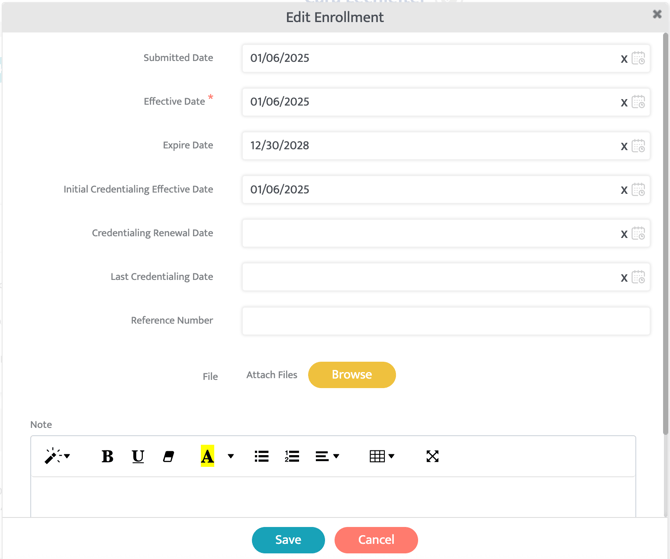Insert an unordered bullet list
Viewport: 670px width, 559px height.
[x=261, y=456]
